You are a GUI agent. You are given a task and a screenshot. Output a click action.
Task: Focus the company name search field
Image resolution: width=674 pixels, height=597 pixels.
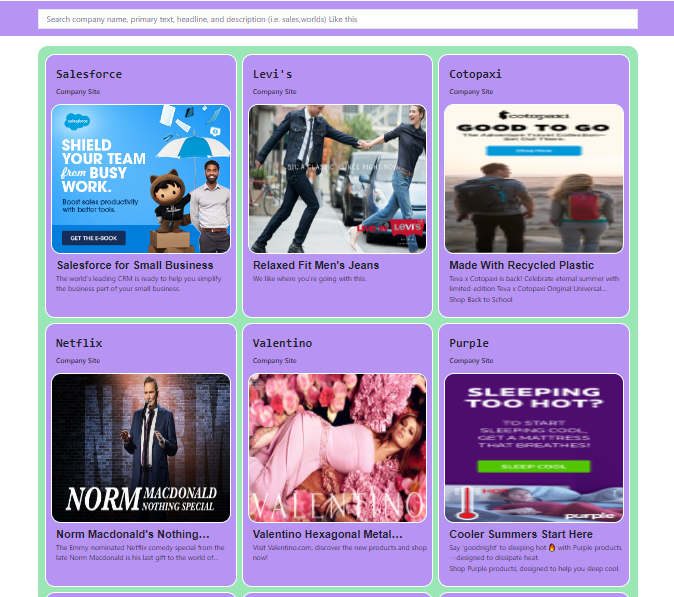[337, 19]
